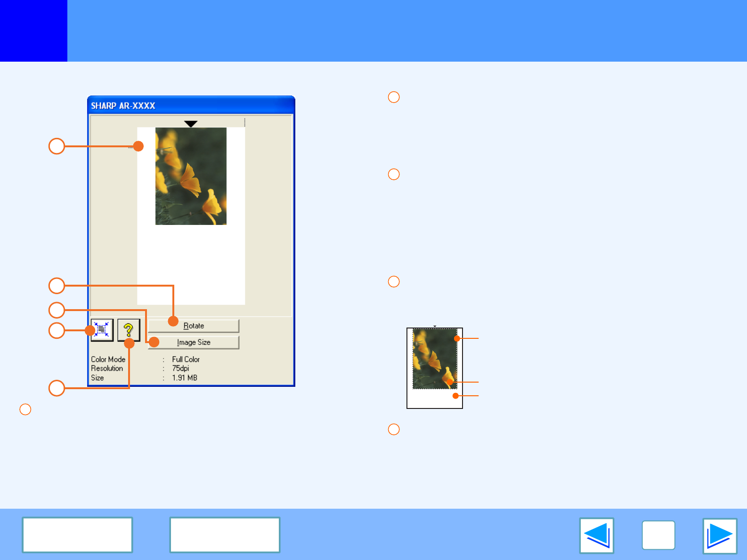
Task: Click the blank square button between navigation arrows
Action: click(658, 536)
